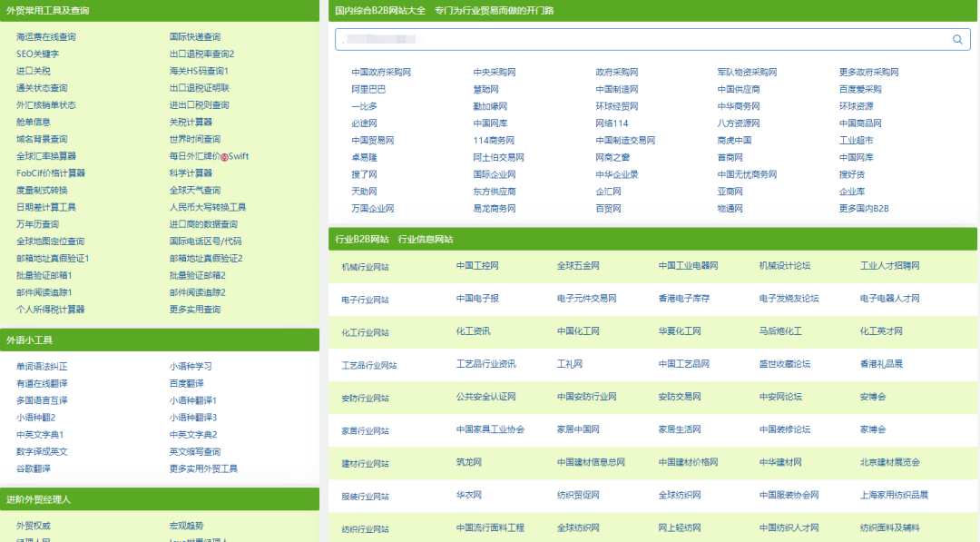Visit 网络114 site link
Screen dimensions: 980x542
pyautogui.click(x=612, y=123)
